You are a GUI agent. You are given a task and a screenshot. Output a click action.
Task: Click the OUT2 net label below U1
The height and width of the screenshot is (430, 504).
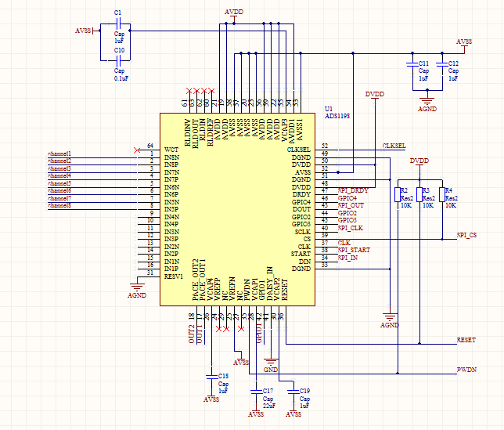point(192,334)
